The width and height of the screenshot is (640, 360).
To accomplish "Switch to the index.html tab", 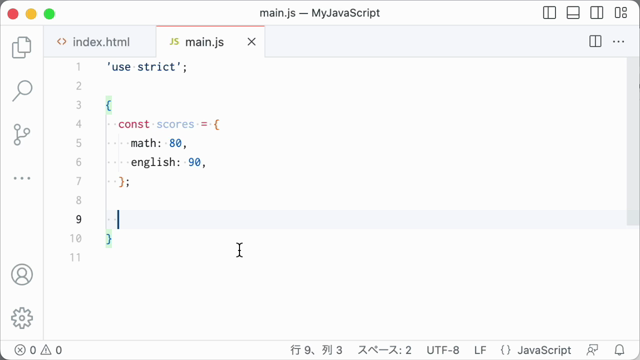I will click(100, 42).
